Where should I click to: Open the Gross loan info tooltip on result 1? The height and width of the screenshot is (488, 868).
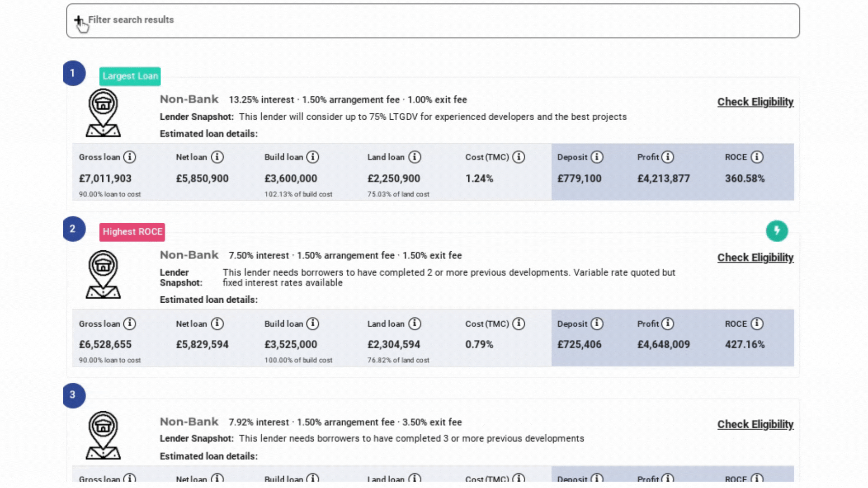point(131,157)
